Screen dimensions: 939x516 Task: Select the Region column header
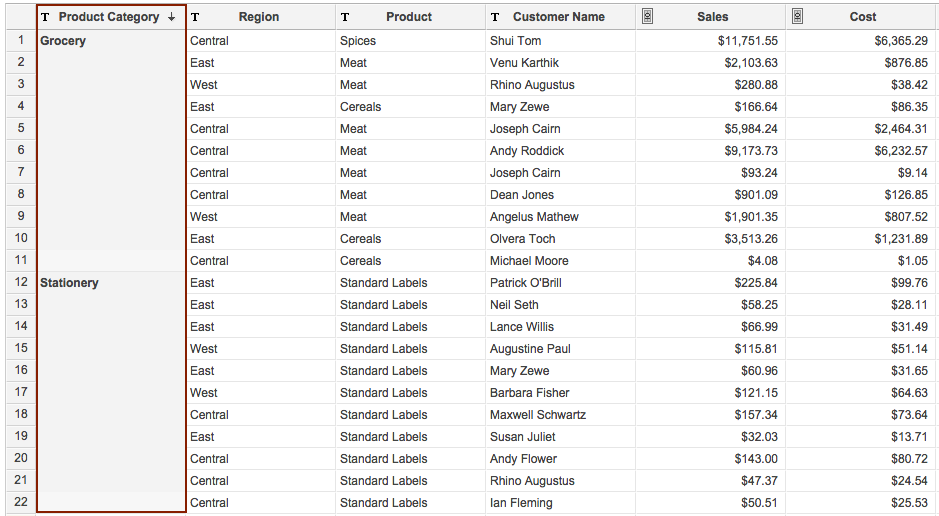pos(259,17)
